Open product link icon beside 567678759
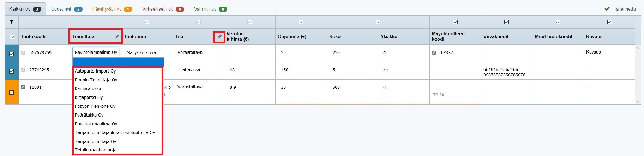The image size is (644, 156). pyautogui.click(x=23, y=53)
